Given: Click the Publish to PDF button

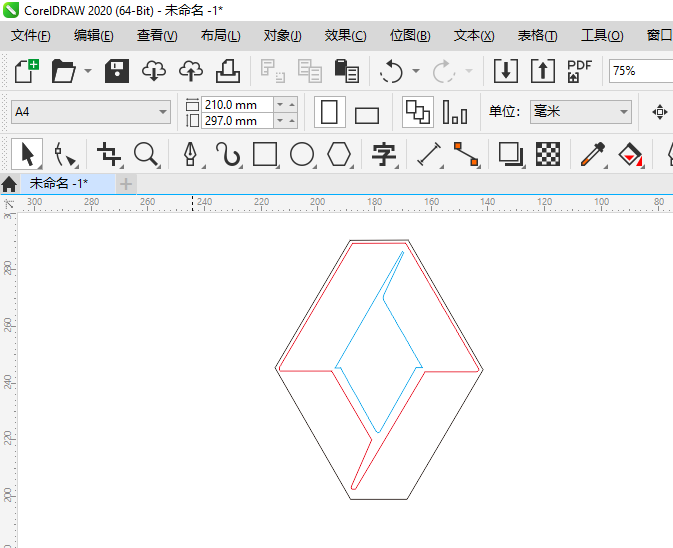Looking at the screenshot, I should (579, 71).
